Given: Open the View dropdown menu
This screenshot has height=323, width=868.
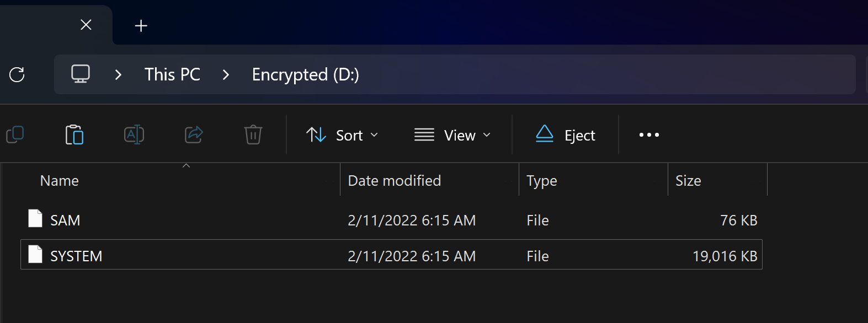Looking at the screenshot, I should [x=452, y=135].
